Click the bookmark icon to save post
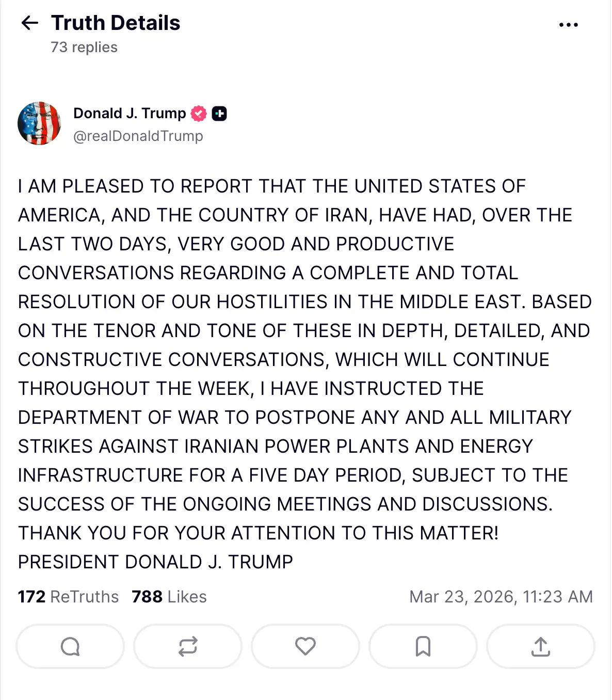Screen dimensions: 612x700 point(423,646)
